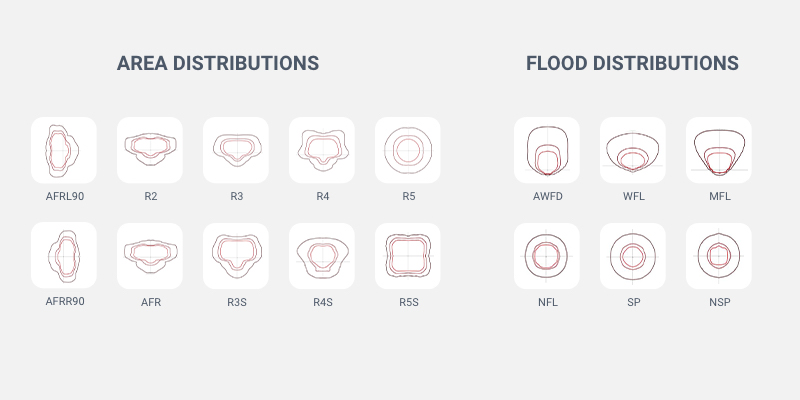Select the AFRL90 area distribution icon
Screen dimensions: 800x400
pyautogui.click(x=64, y=150)
